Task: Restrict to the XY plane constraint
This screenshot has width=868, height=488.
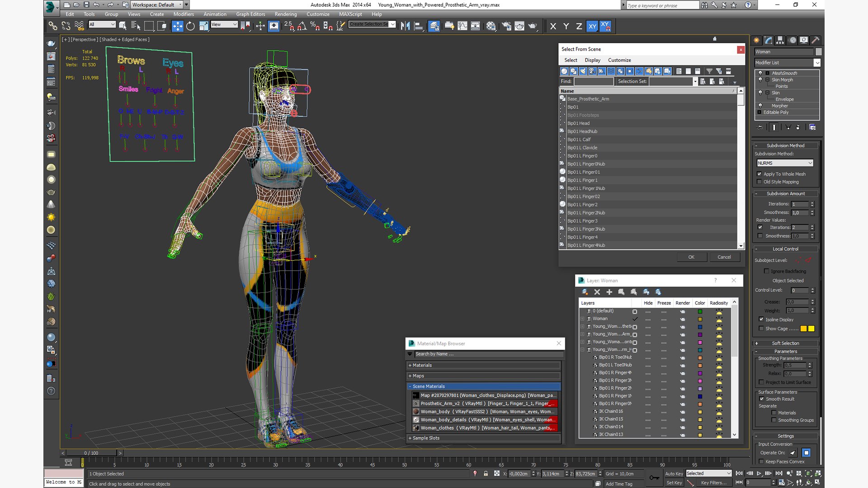Action: point(592,26)
